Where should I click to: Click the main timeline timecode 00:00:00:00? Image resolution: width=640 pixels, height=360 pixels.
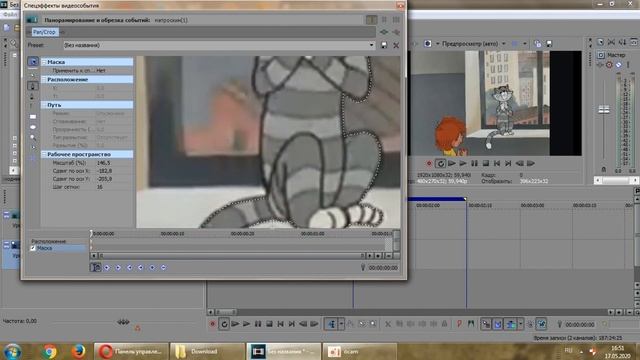pos(580,325)
